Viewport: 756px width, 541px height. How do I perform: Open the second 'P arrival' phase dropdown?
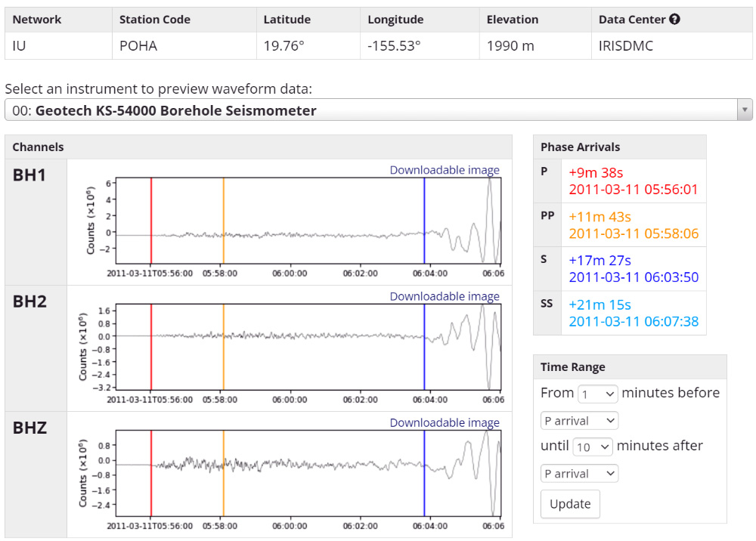click(x=579, y=474)
